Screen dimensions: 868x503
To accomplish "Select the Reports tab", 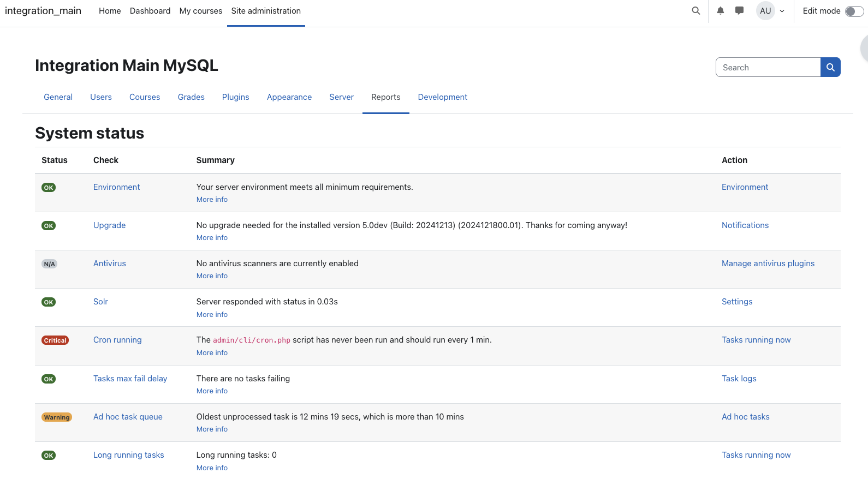I will click(386, 97).
